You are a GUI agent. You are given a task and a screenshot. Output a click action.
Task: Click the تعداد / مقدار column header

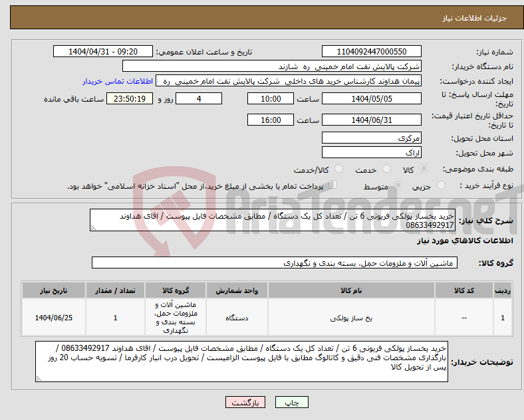click(x=115, y=290)
